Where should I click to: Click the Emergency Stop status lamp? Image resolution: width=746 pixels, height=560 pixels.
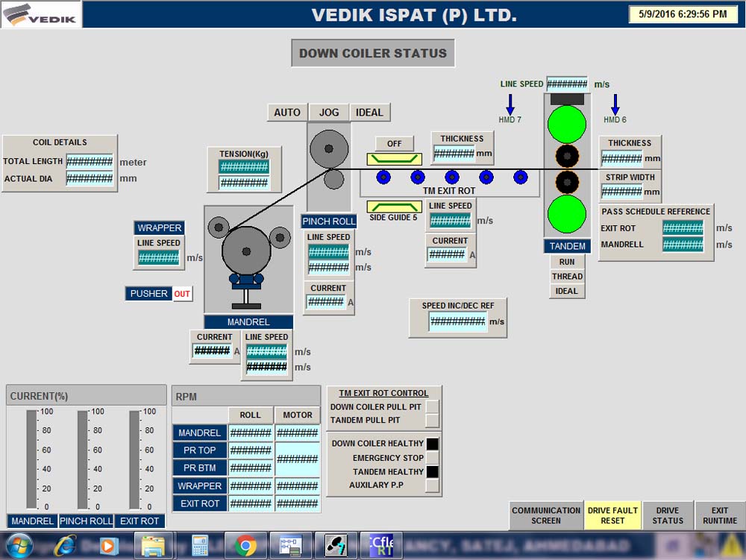pyautogui.click(x=433, y=458)
